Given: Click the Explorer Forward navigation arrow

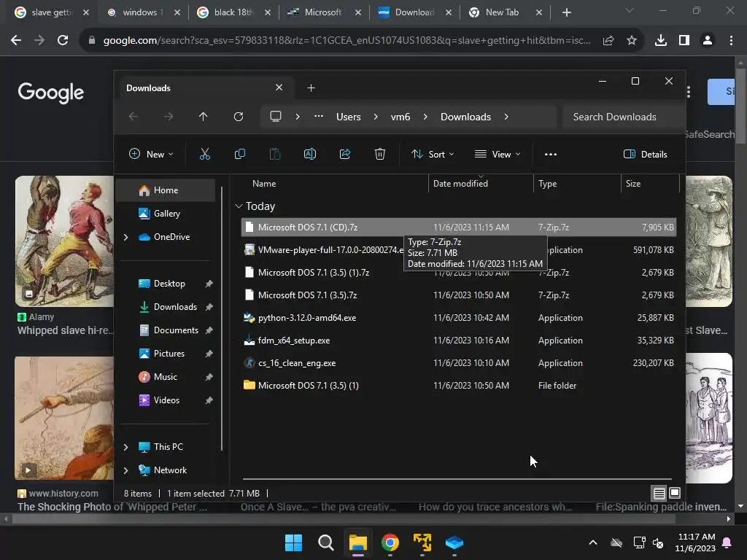Looking at the screenshot, I should tap(169, 117).
